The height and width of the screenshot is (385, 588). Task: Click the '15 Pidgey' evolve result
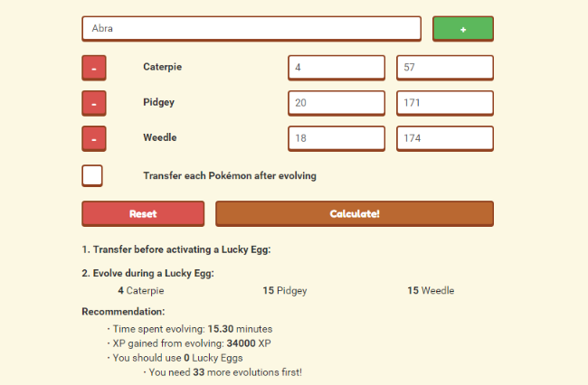pyautogui.click(x=285, y=291)
